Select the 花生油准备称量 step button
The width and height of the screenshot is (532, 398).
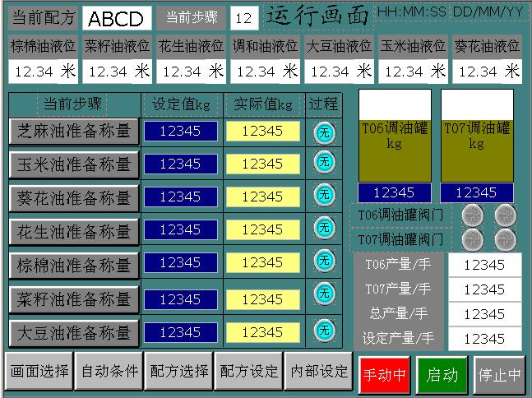point(74,232)
